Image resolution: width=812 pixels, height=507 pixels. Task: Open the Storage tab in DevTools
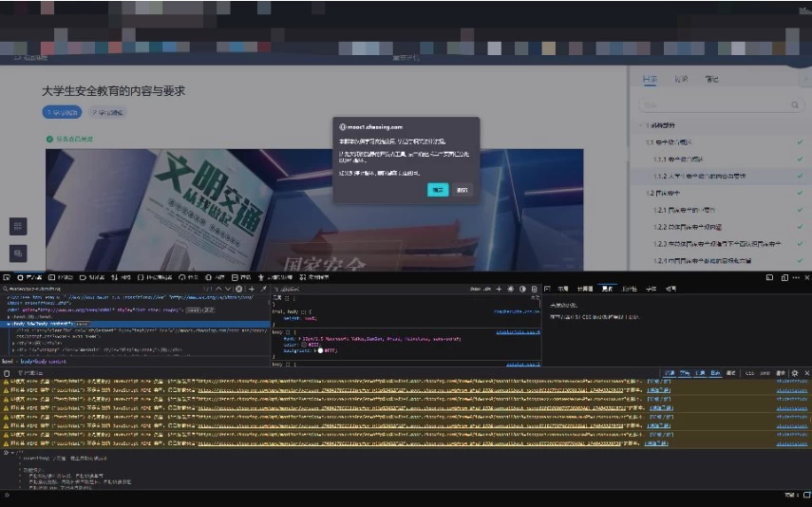(241, 277)
